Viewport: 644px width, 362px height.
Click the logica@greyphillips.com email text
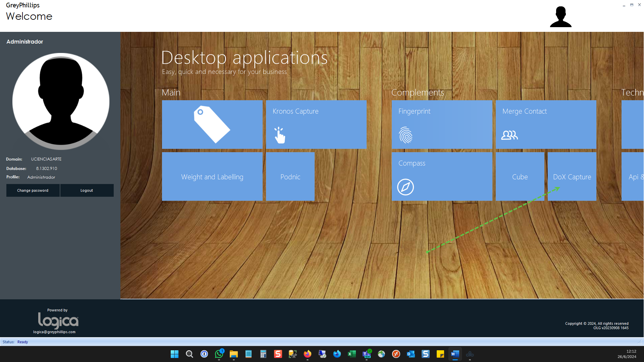(x=54, y=332)
